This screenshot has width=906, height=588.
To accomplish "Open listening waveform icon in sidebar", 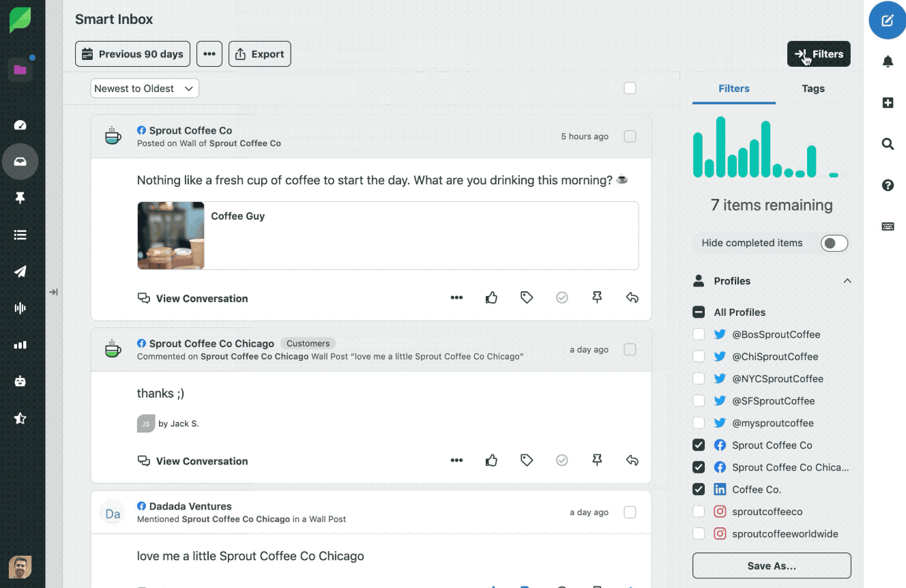I will [20, 308].
